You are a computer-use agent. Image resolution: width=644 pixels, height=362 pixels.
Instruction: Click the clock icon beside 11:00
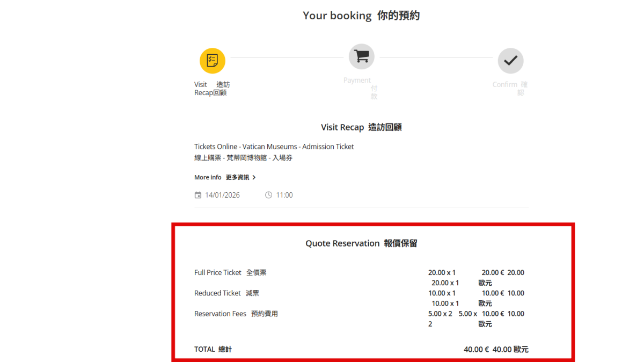click(268, 195)
